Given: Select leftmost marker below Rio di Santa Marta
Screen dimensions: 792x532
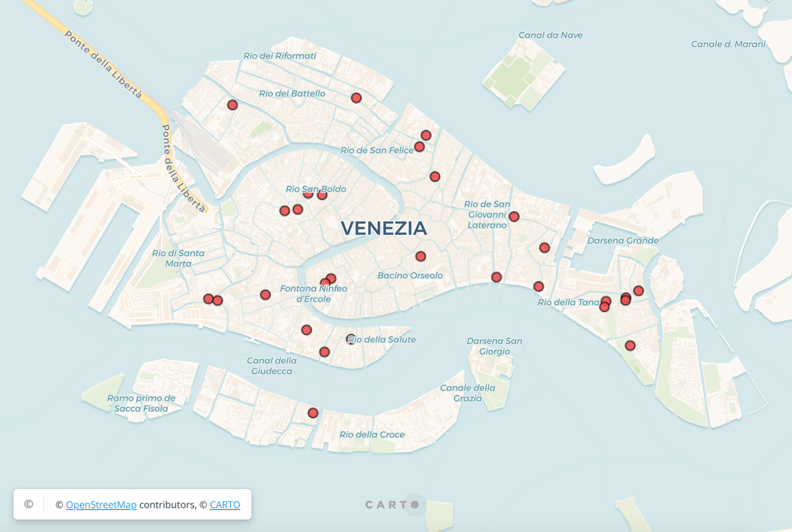Looking at the screenshot, I should point(209,299).
